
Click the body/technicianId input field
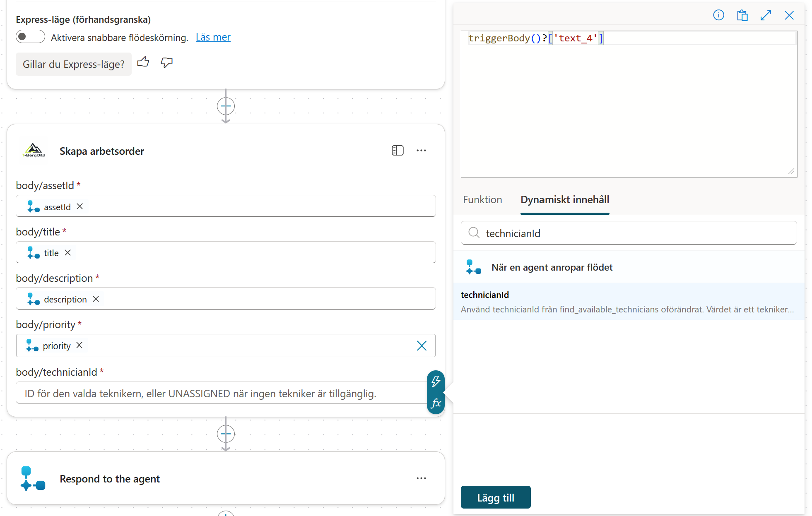point(222,393)
